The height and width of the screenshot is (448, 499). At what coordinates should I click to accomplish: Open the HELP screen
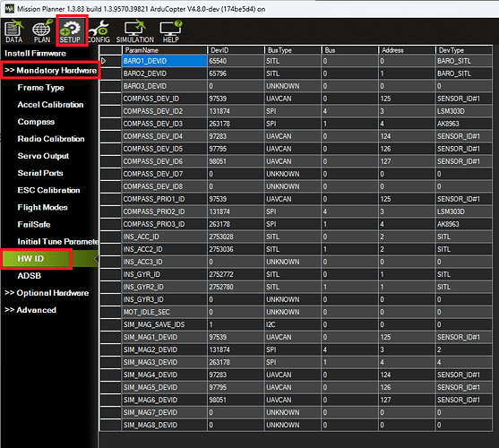tap(171, 31)
